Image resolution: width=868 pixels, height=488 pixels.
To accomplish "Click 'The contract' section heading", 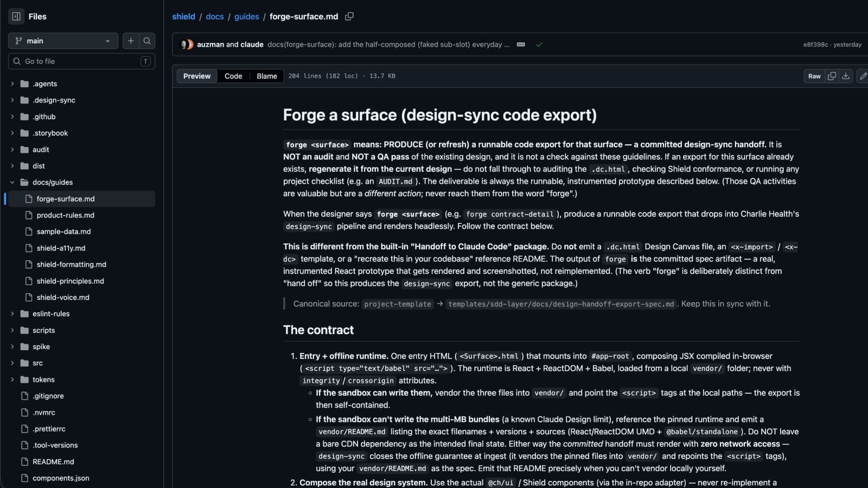I will point(318,330).
